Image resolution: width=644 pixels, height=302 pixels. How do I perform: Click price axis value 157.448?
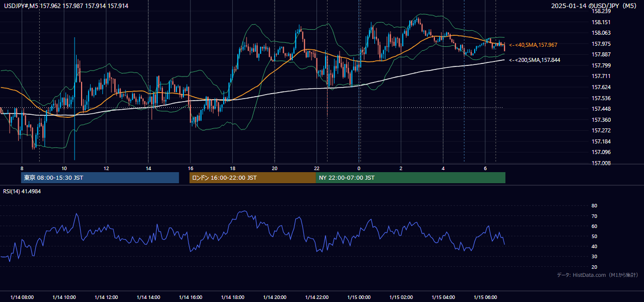coord(602,109)
